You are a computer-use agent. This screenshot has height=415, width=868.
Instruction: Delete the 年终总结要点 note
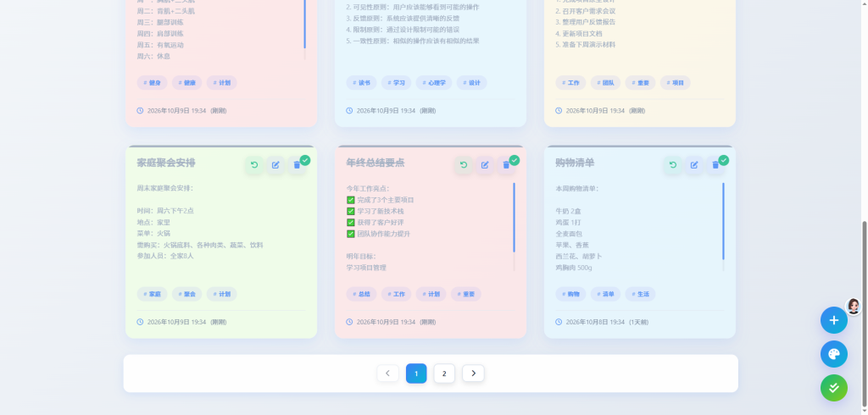click(x=505, y=165)
